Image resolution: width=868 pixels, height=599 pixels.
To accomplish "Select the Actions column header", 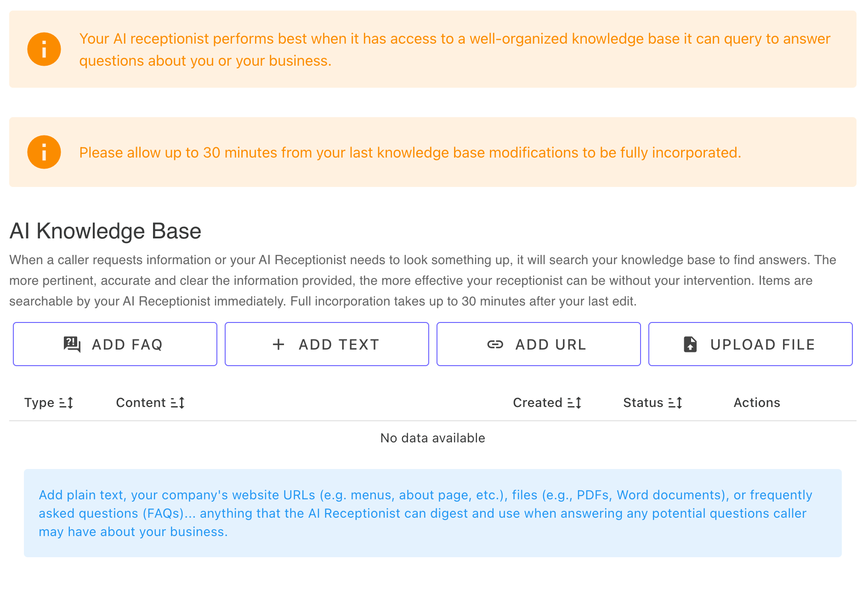I will pyautogui.click(x=756, y=403).
